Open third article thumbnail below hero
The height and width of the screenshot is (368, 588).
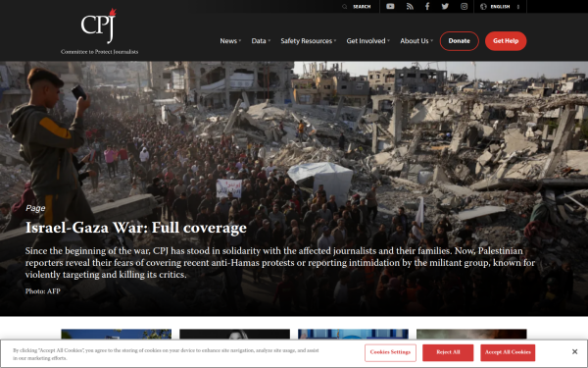[353, 334]
